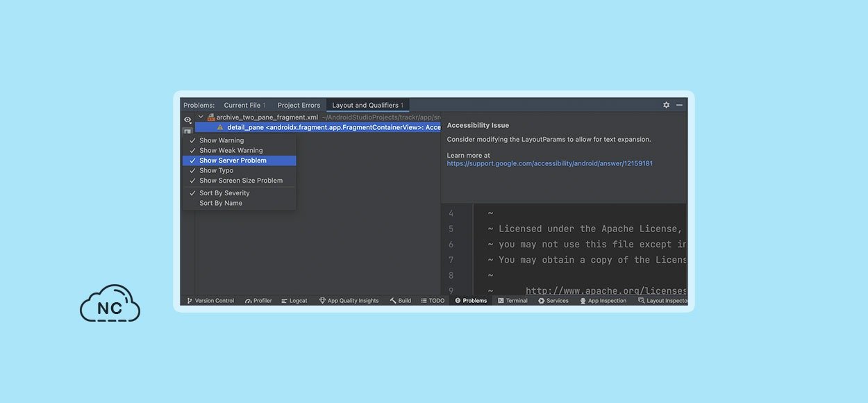
Task: Open the Build tool window
Action: point(401,301)
